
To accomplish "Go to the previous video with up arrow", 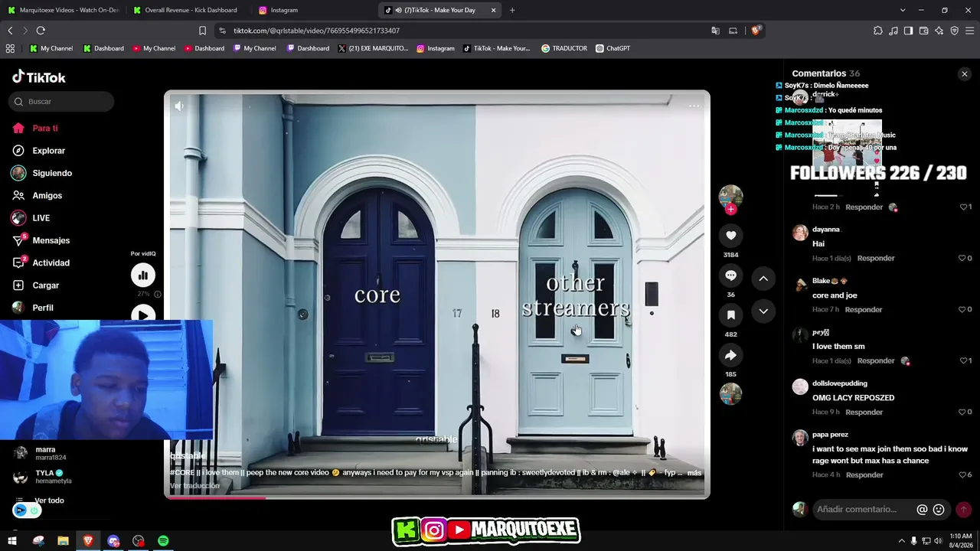I will click(763, 279).
